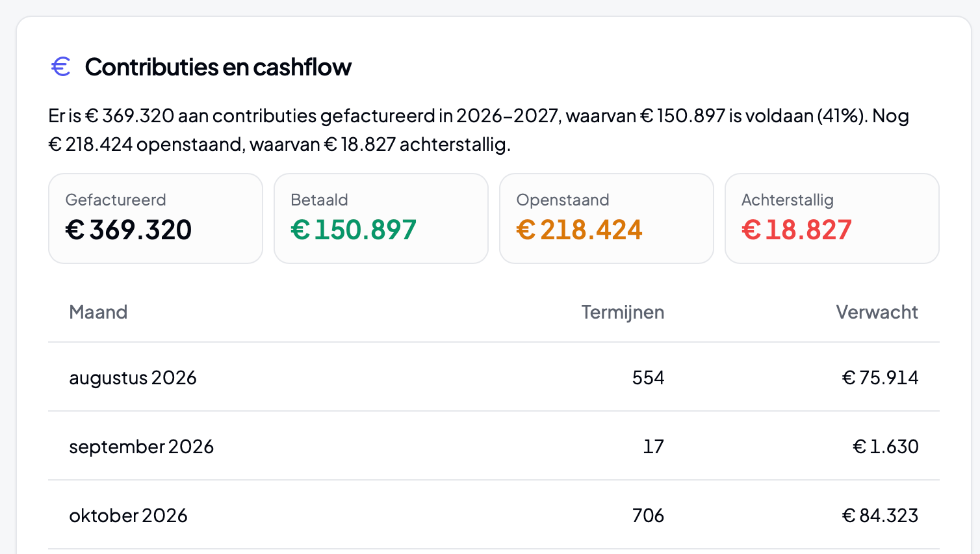Click the green € 150.897 paid amount
Image resolution: width=980 pixels, height=554 pixels.
click(354, 230)
